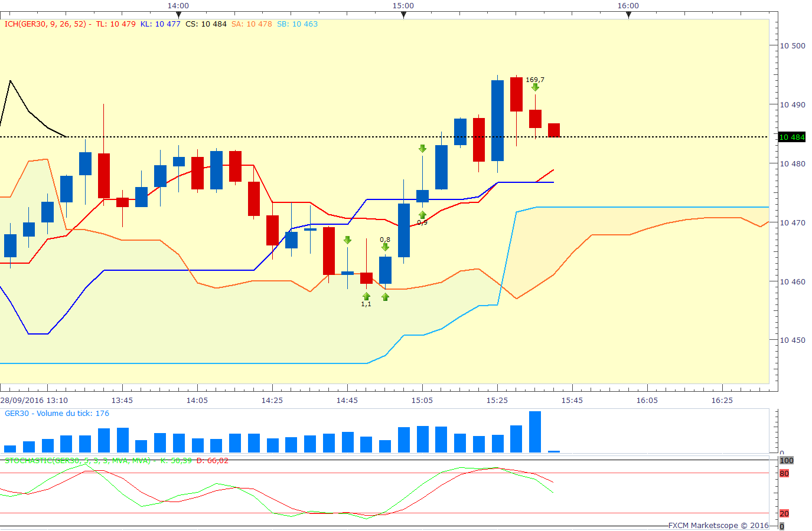Click the unlabeled down arrow above the 14:45 candle
Screen dimensions: 812x531
pyautogui.click(x=347, y=240)
